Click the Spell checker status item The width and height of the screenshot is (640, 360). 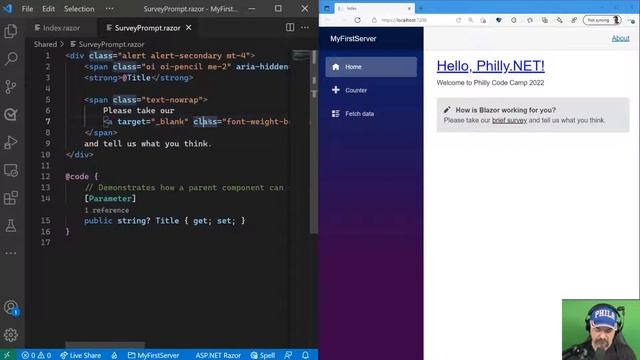[x=262, y=355]
